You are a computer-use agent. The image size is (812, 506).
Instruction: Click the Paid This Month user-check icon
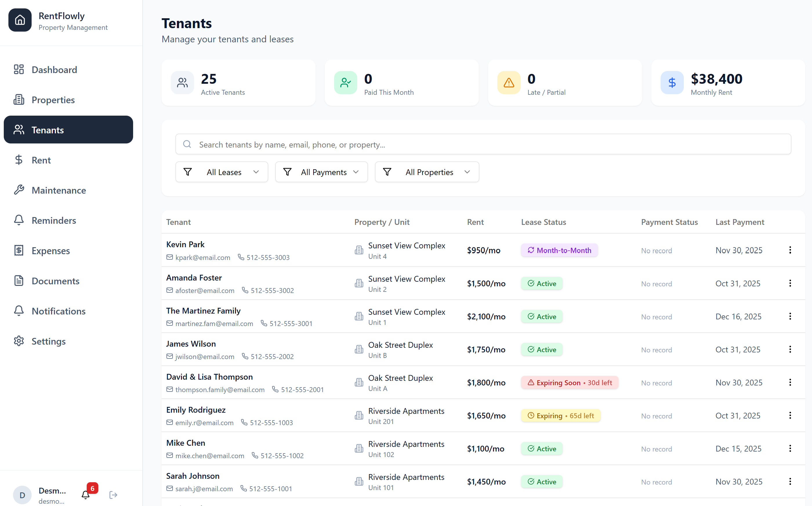pyautogui.click(x=345, y=83)
